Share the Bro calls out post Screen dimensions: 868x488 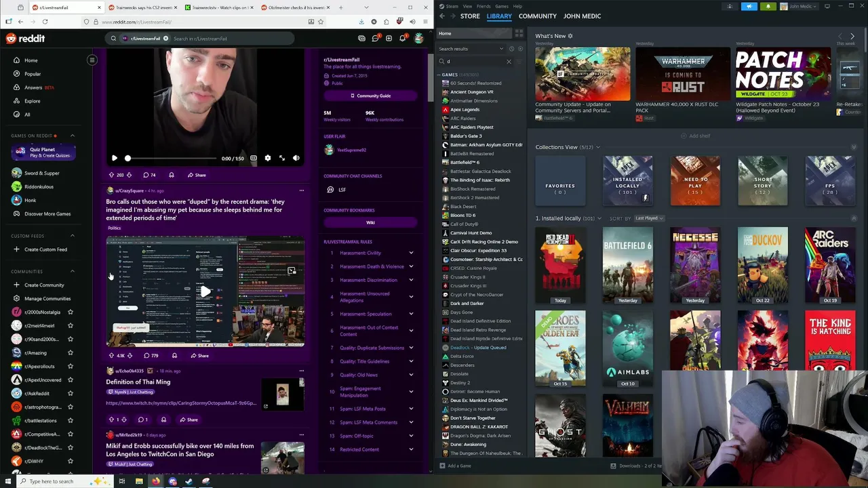pyautogui.click(x=198, y=355)
